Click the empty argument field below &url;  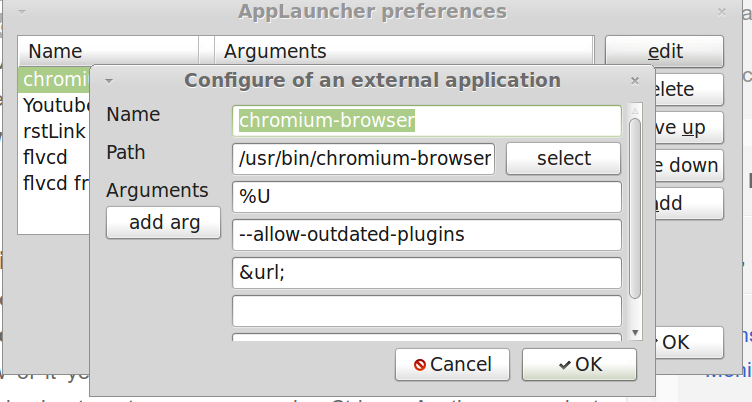click(x=427, y=311)
